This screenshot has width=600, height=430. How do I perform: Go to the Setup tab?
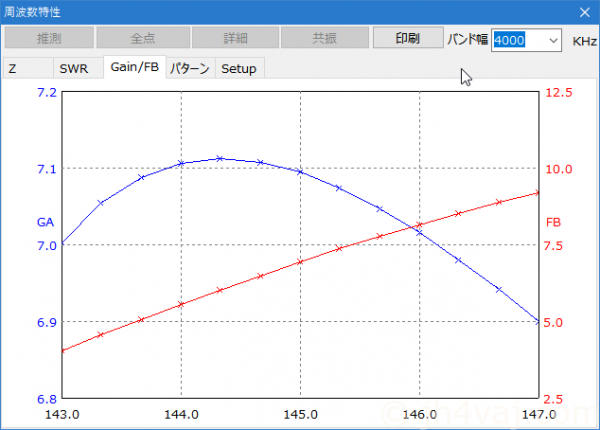point(238,68)
